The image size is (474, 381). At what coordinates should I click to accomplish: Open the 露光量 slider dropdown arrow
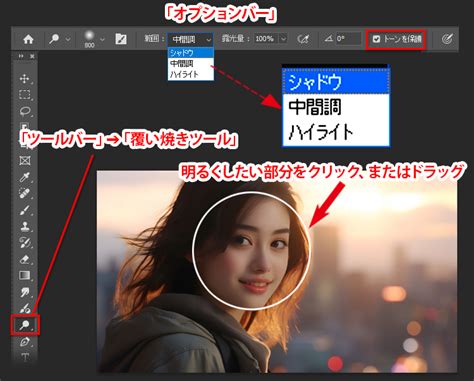pyautogui.click(x=283, y=39)
